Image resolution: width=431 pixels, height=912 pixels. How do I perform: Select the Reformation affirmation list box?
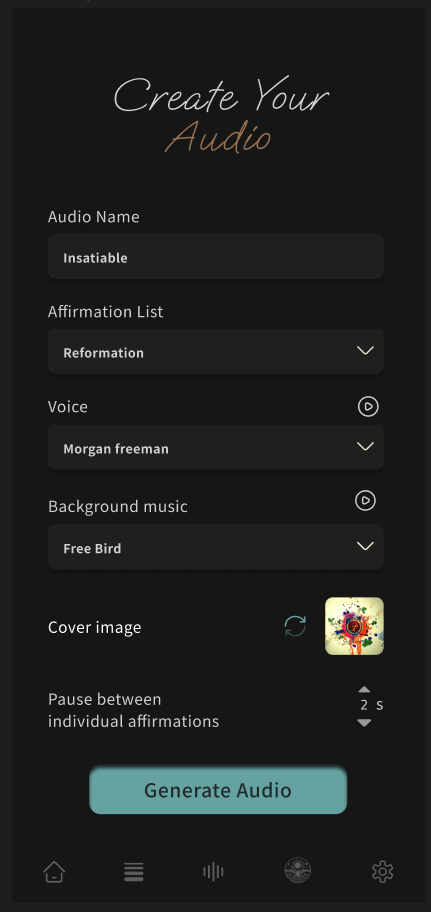(x=216, y=351)
